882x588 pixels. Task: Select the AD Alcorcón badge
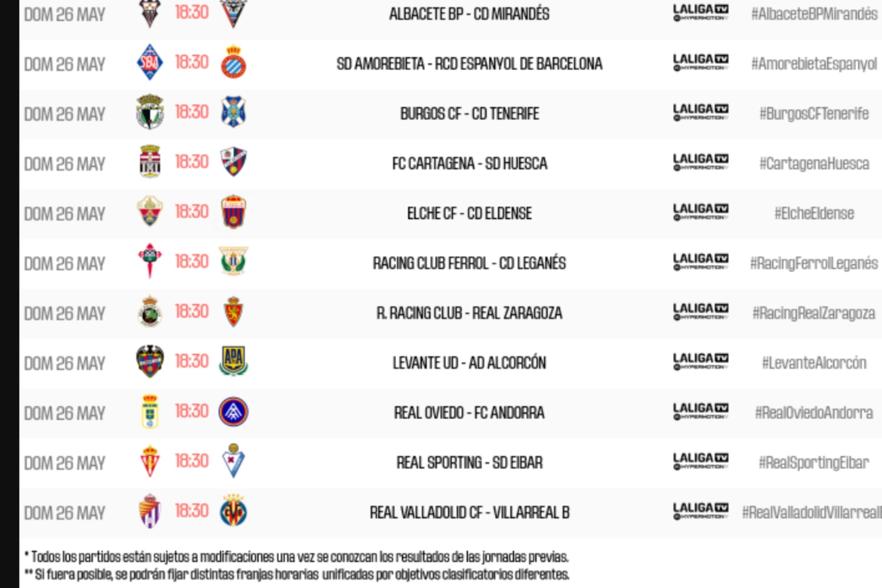[x=233, y=361]
